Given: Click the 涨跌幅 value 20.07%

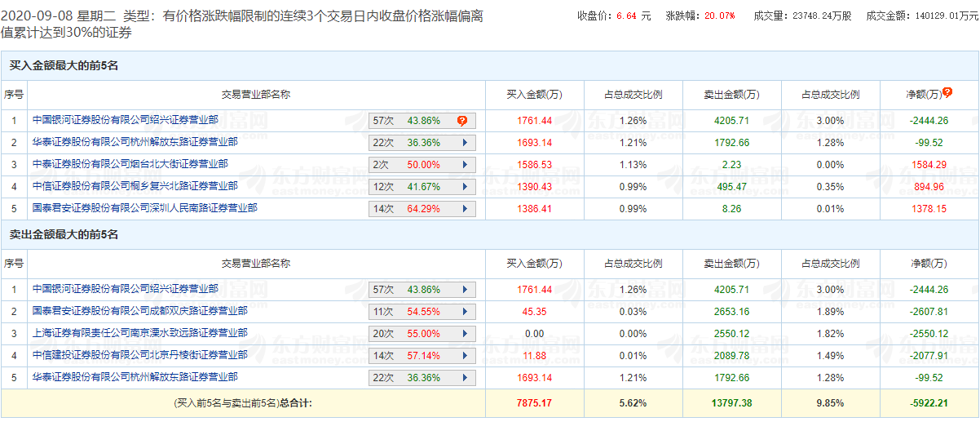Looking at the screenshot, I should pos(720,16).
